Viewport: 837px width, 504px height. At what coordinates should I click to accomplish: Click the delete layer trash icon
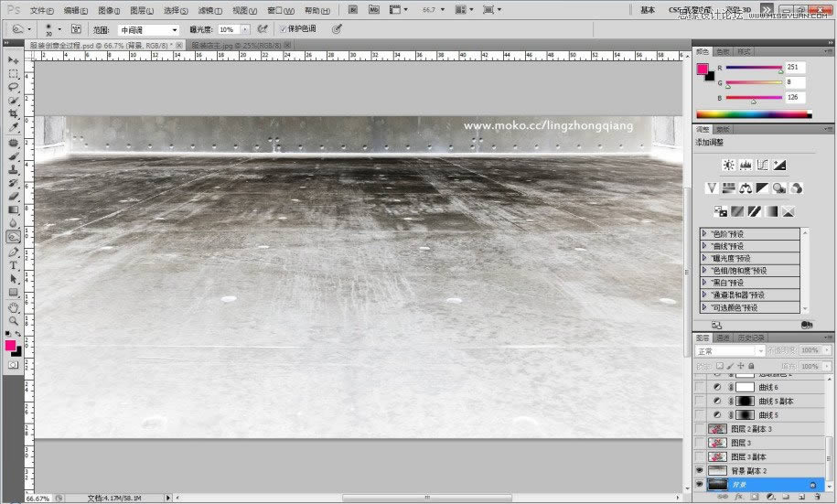click(x=818, y=498)
